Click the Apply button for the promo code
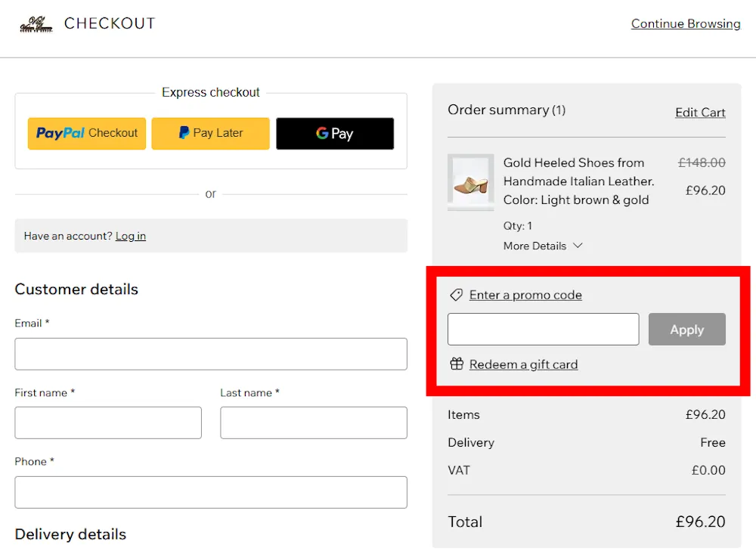The image size is (756, 551). (686, 329)
